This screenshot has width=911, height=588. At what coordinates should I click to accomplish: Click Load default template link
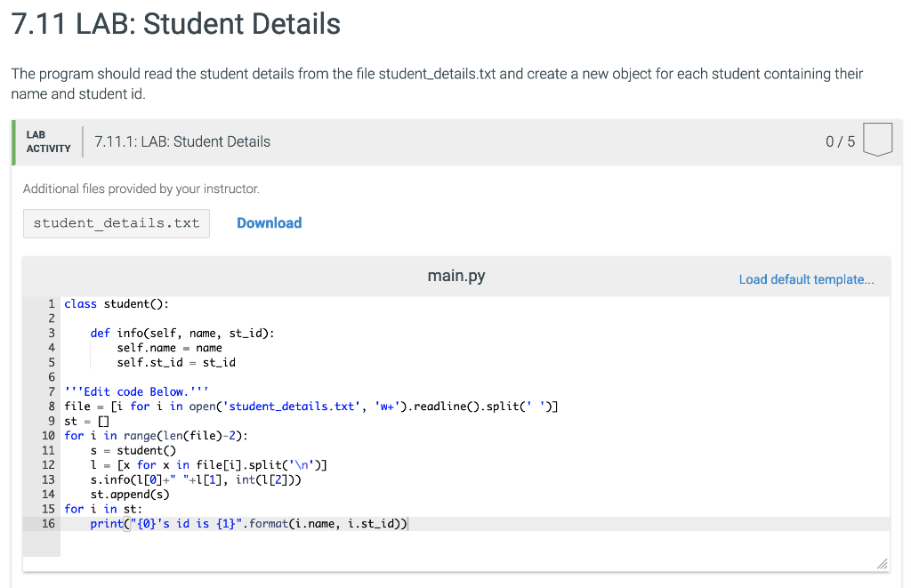805,279
